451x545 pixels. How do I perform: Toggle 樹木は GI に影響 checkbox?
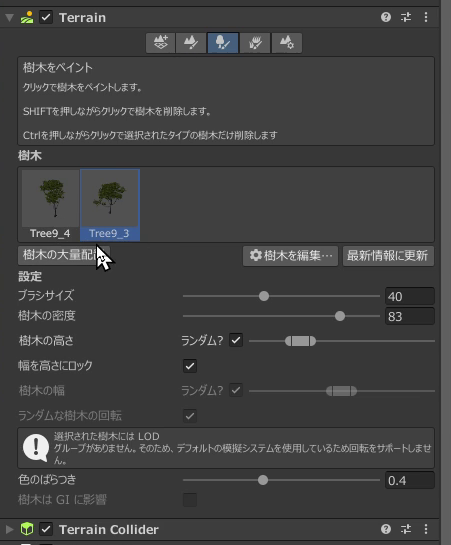[x=190, y=500]
